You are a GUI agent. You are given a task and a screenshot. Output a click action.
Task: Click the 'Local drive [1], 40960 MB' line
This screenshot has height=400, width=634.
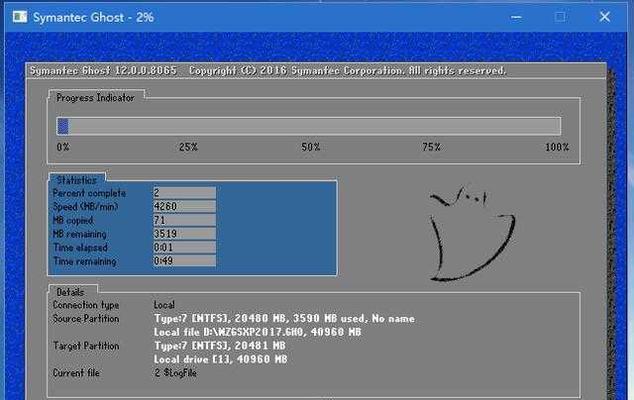tap(220, 359)
